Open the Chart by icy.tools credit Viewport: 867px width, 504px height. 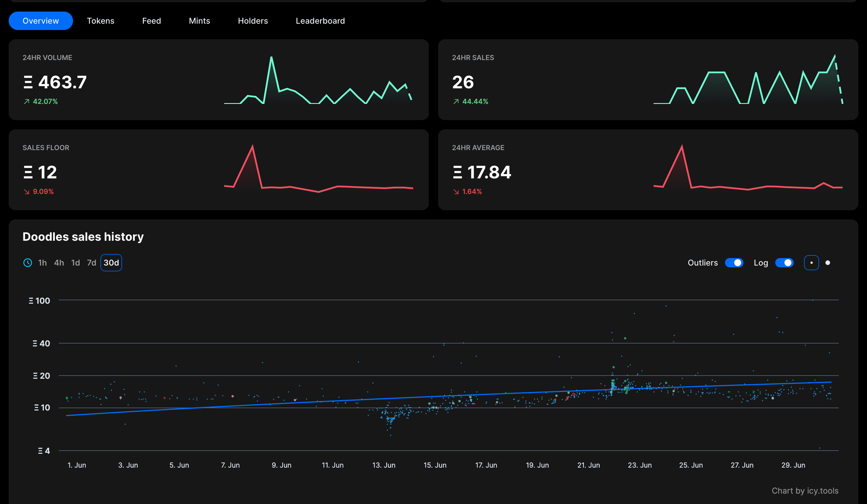tap(805, 491)
